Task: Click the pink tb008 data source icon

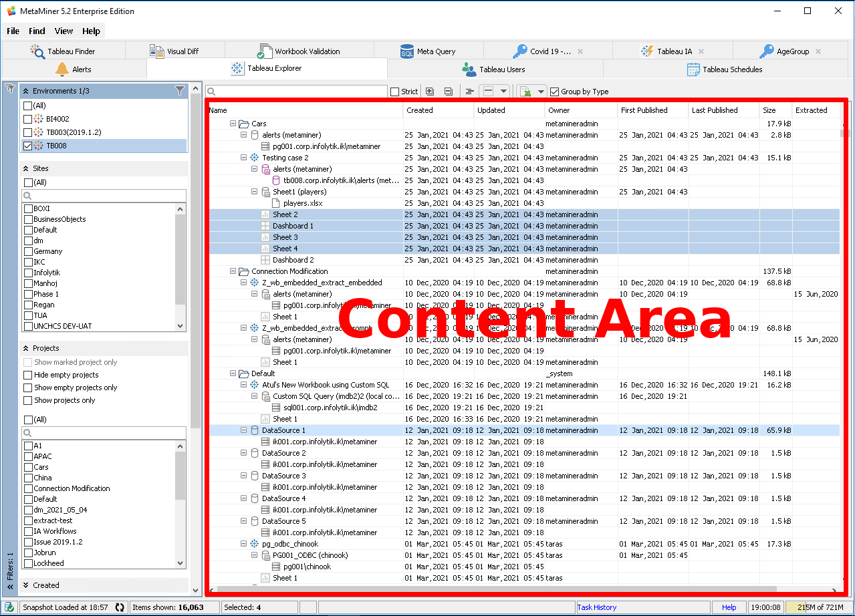Action: pos(275,180)
